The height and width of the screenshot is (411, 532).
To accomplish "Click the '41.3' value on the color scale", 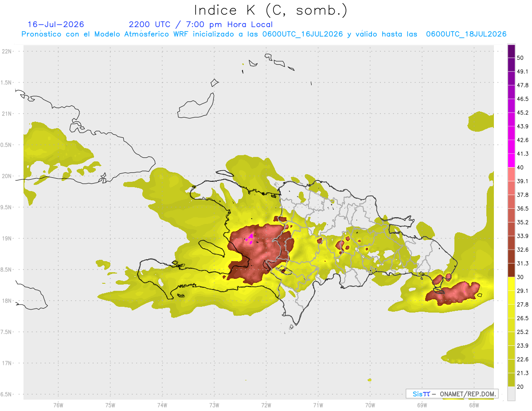I will pos(523,154).
